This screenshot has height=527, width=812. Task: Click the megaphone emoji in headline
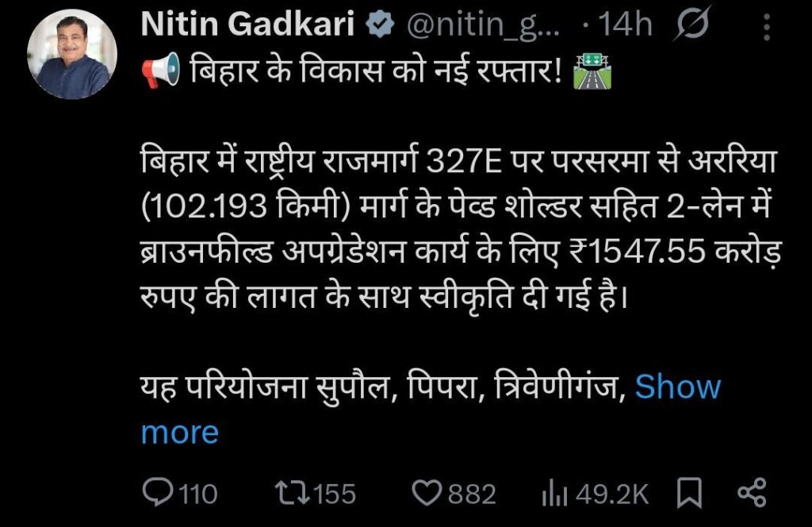(161, 72)
